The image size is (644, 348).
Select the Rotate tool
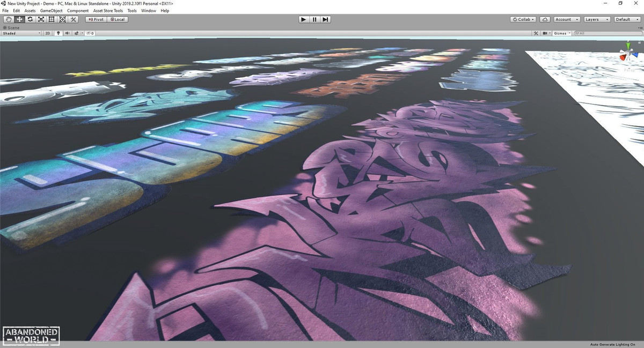click(30, 19)
